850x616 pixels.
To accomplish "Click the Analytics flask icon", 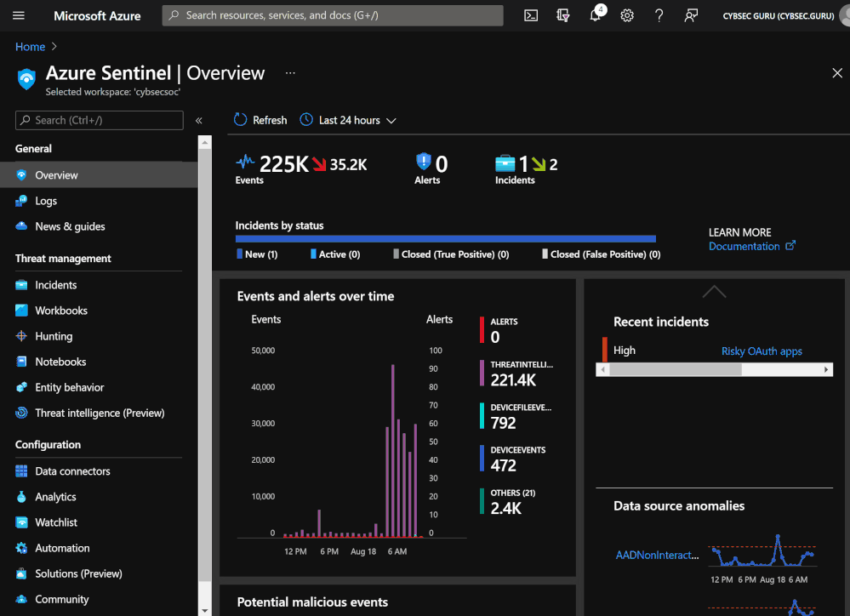I will [x=21, y=497].
